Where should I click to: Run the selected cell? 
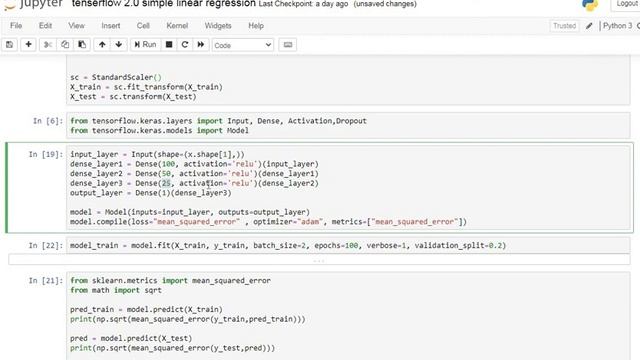click(x=145, y=44)
